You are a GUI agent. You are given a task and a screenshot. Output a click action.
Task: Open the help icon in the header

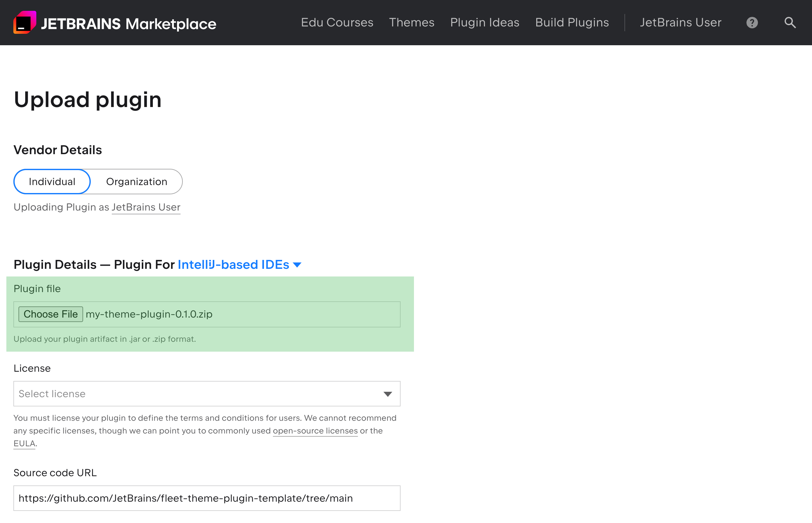tap(752, 22)
